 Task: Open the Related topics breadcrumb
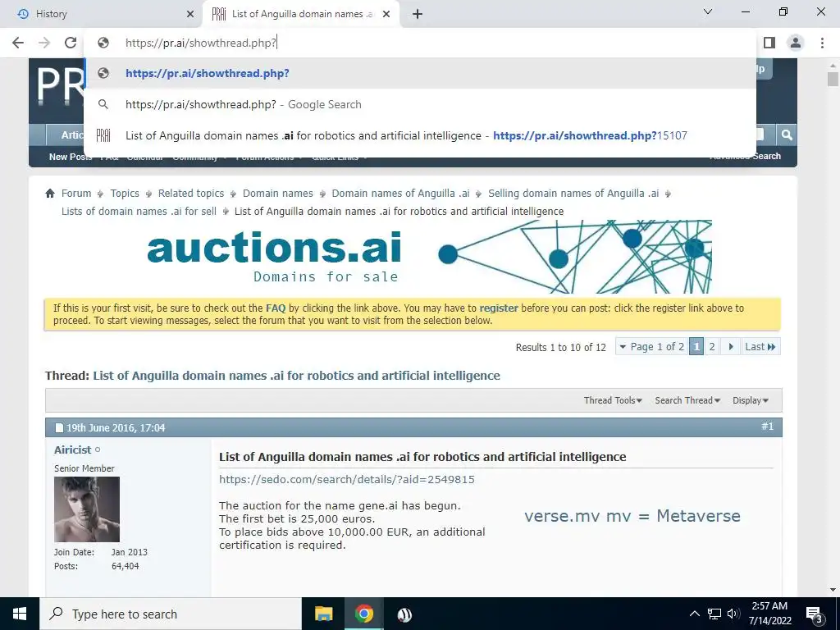[x=190, y=194]
